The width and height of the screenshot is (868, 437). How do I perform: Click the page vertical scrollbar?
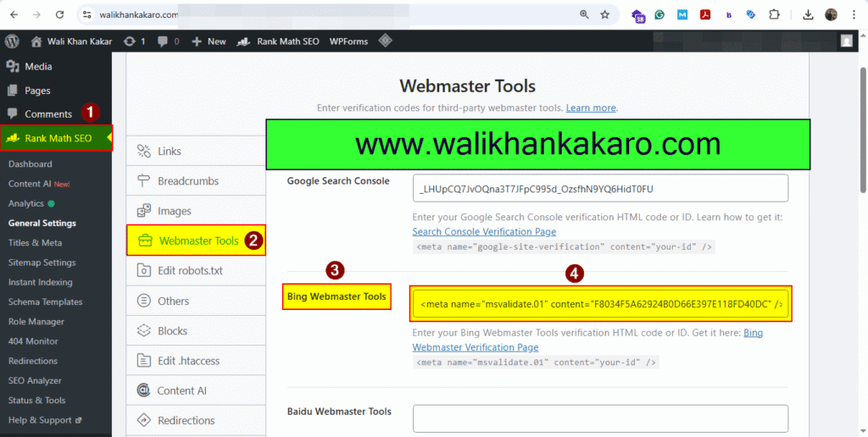(863, 130)
